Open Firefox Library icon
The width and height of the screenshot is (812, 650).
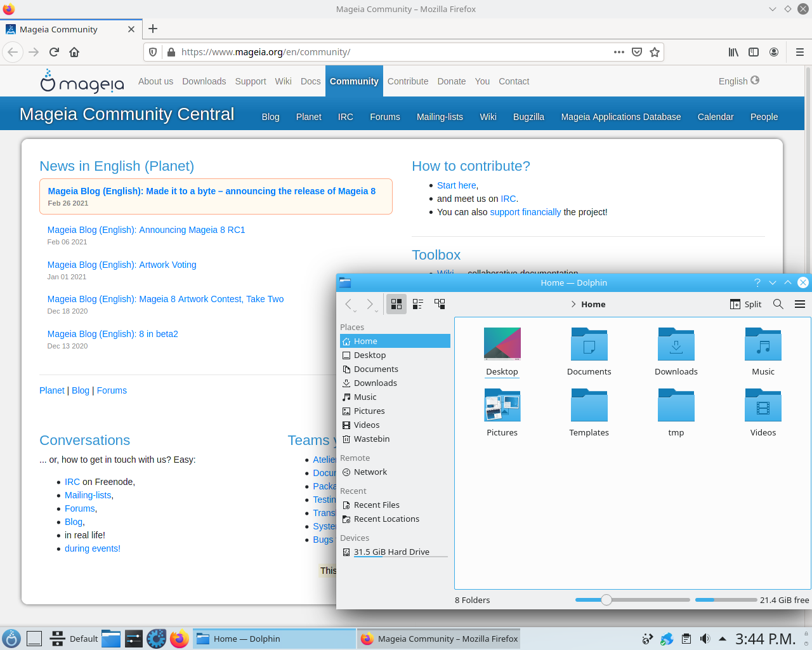pos(733,52)
